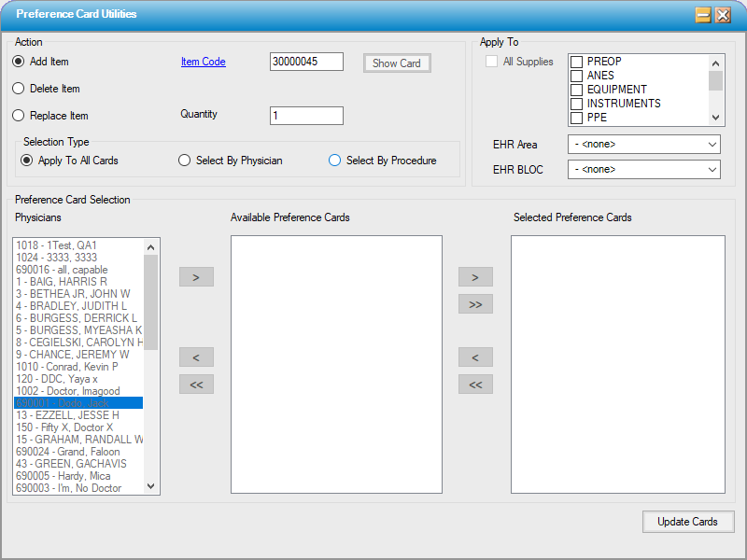Click the Item Code link

[203, 62]
